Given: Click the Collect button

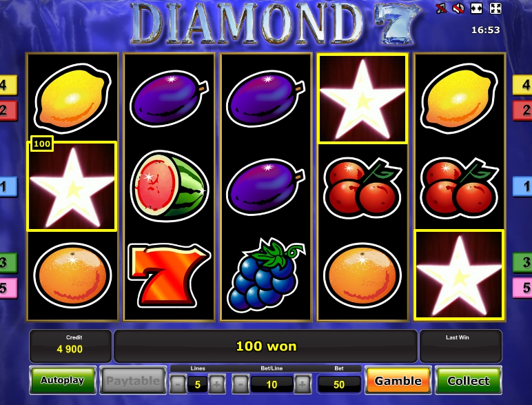Looking at the screenshot, I should point(468,381).
